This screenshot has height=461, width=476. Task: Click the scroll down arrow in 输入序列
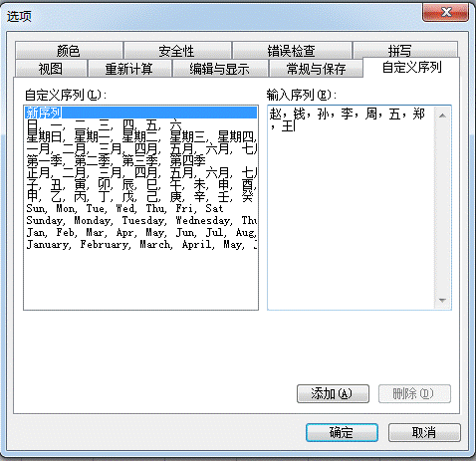point(442,300)
